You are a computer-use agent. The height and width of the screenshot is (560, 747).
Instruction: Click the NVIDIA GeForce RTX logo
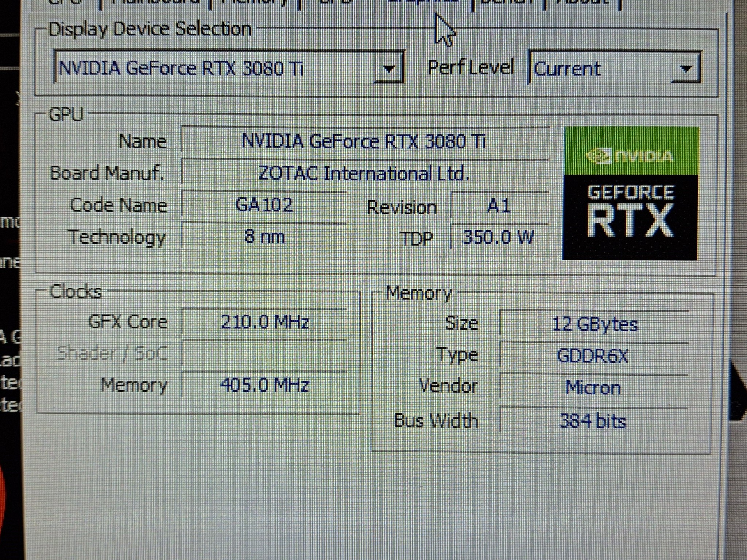tap(630, 193)
